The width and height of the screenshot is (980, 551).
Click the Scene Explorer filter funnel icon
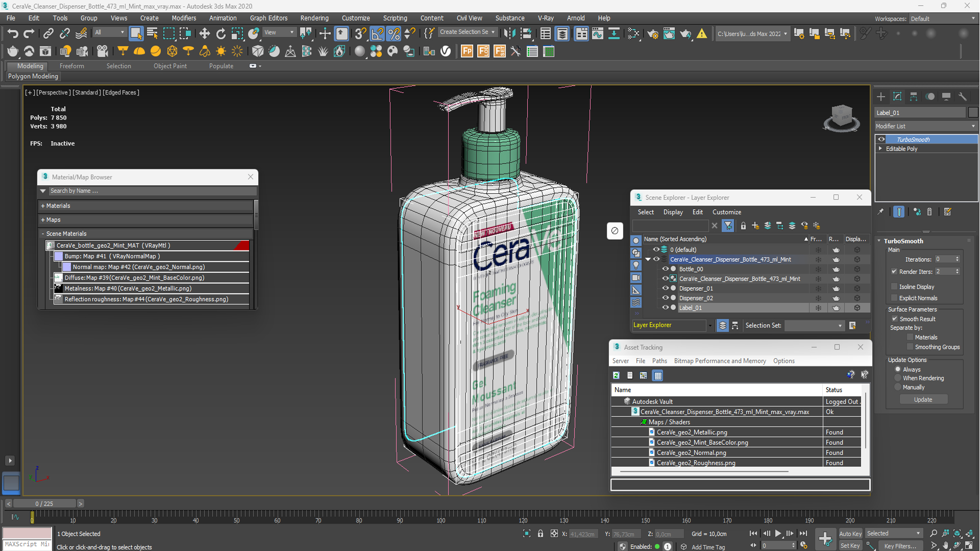coord(728,226)
